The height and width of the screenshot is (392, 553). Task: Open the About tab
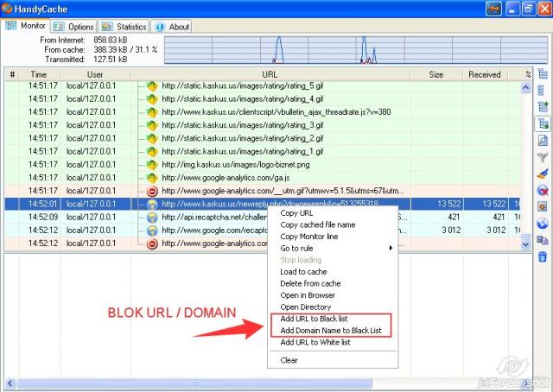pos(172,27)
